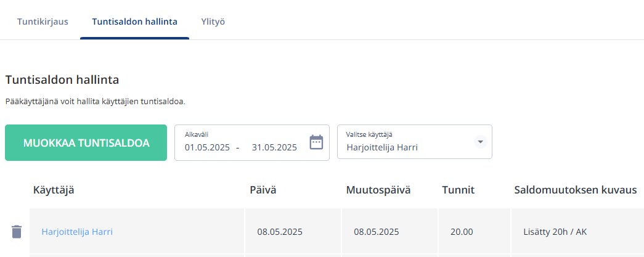Screen dimensions: 644x257
Task: Open the Harjoittelija Harri user link
Action: coord(77,232)
